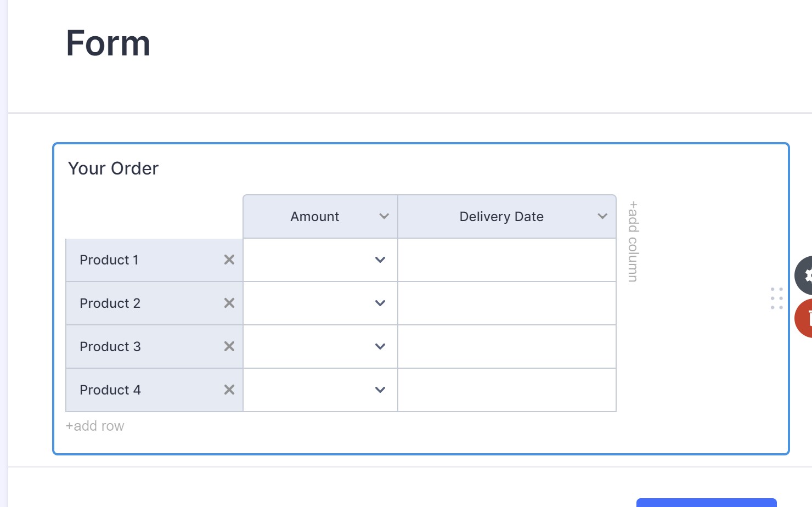Open the Delivery Date column type dropdown

[602, 217]
